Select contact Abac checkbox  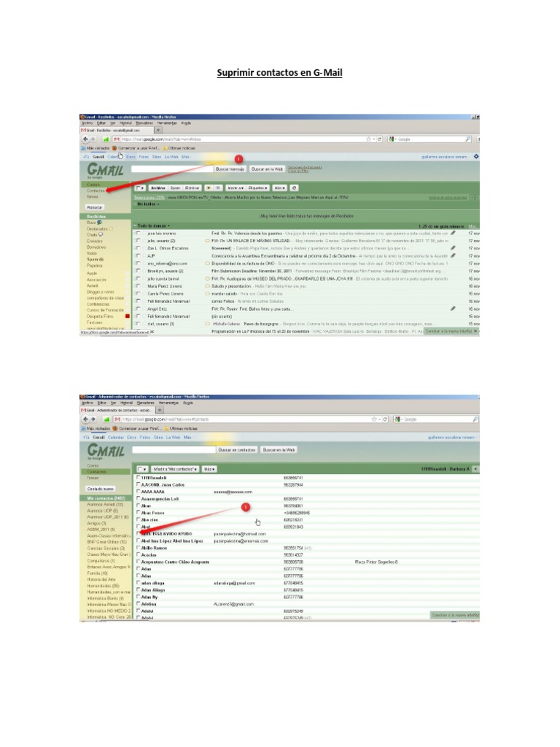pos(139,506)
